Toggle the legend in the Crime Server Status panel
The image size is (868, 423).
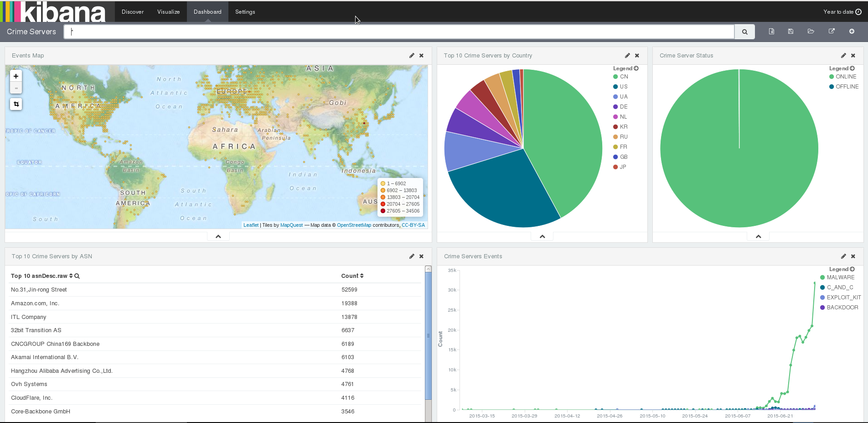click(x=842, y=68)
